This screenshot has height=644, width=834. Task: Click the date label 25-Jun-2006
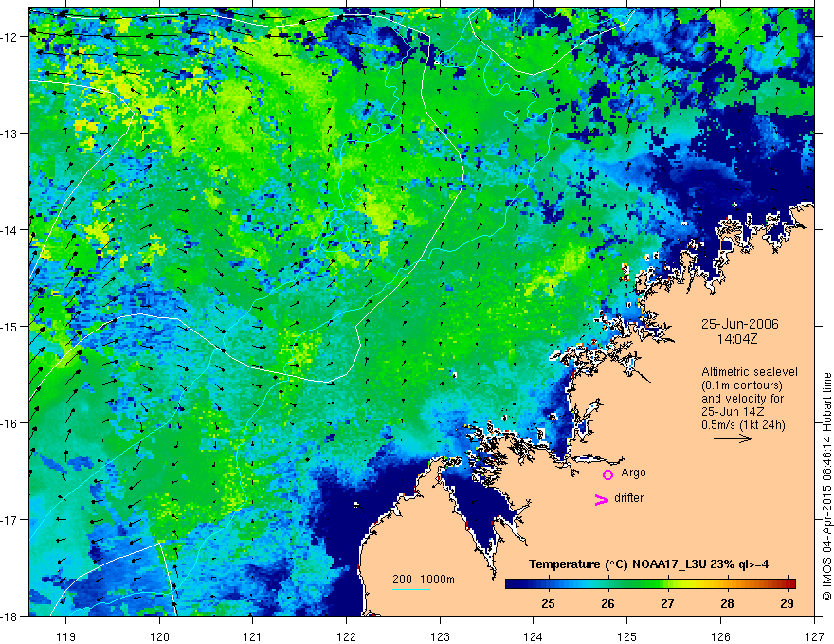740,324
